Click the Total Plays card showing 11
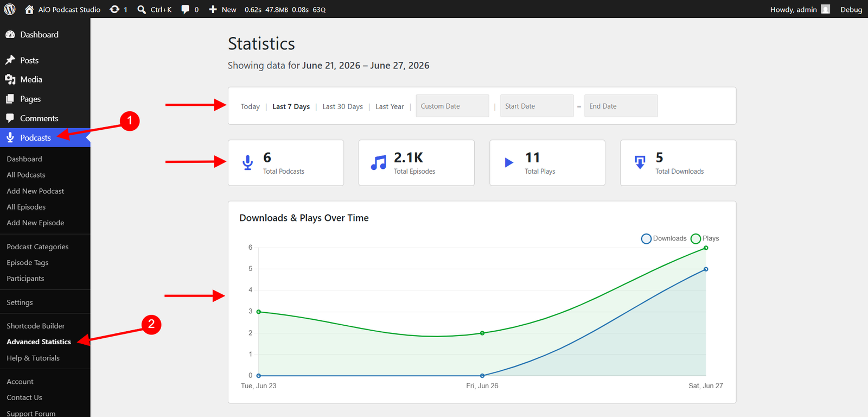This screenshot has height=417, width=868. point(547,163)
